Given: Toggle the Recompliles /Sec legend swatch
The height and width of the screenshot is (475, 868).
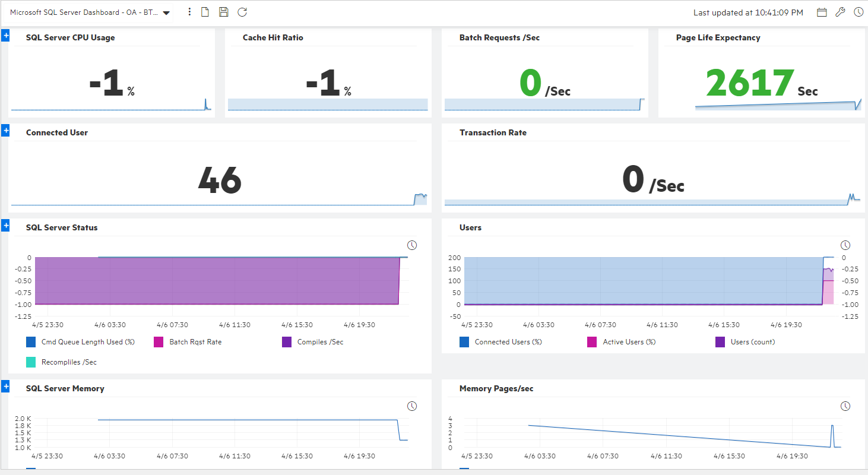Looking at the screenshot, I should pos(31,362).
